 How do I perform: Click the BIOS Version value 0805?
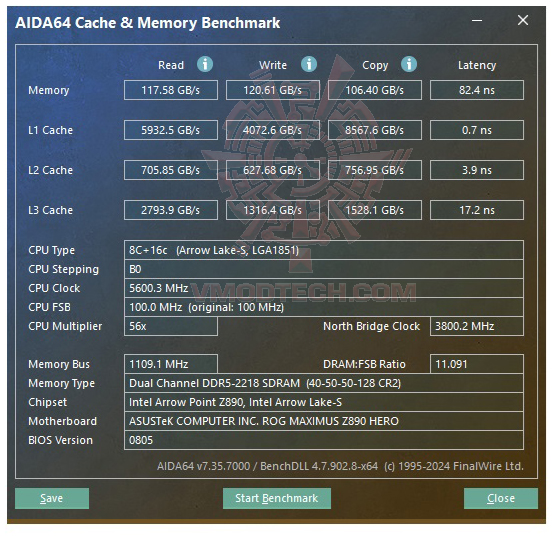click(x=324, y=440)
